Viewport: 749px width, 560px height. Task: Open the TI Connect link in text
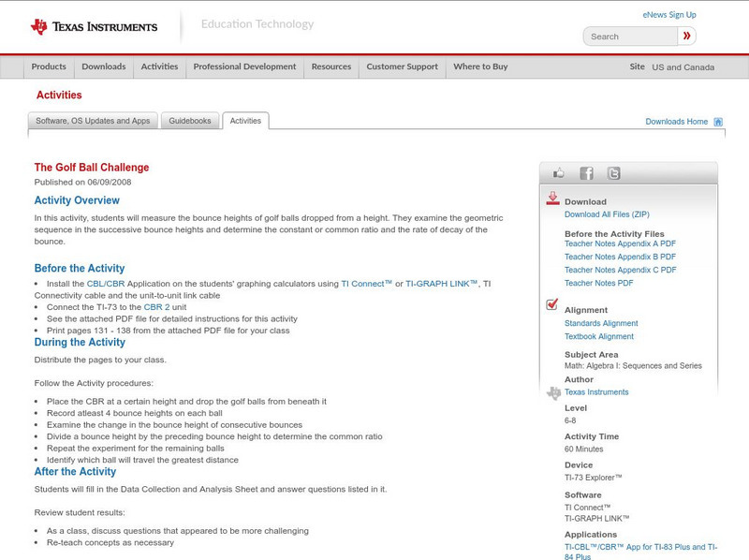point(366,284)
